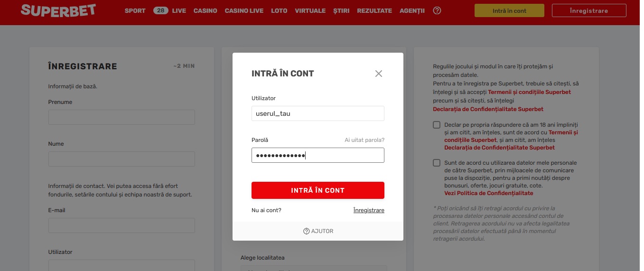Open VIRTUALE section

coord(310,10)
